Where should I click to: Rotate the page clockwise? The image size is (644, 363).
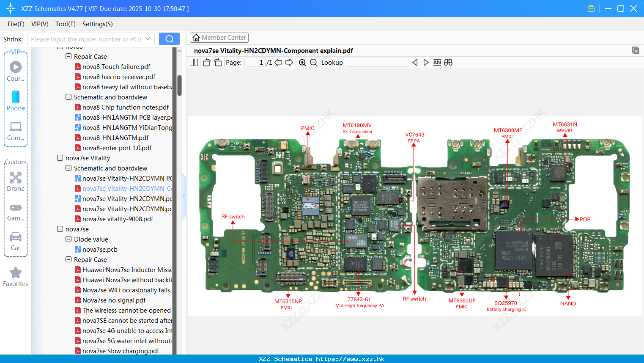[218, 62]
